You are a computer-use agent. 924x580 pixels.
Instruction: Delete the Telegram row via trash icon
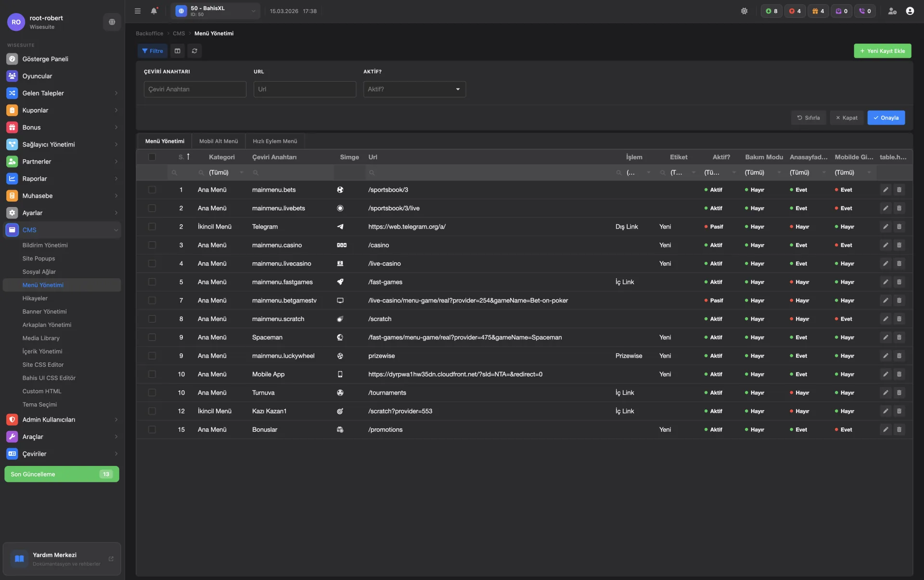click(x=899, y=227)
